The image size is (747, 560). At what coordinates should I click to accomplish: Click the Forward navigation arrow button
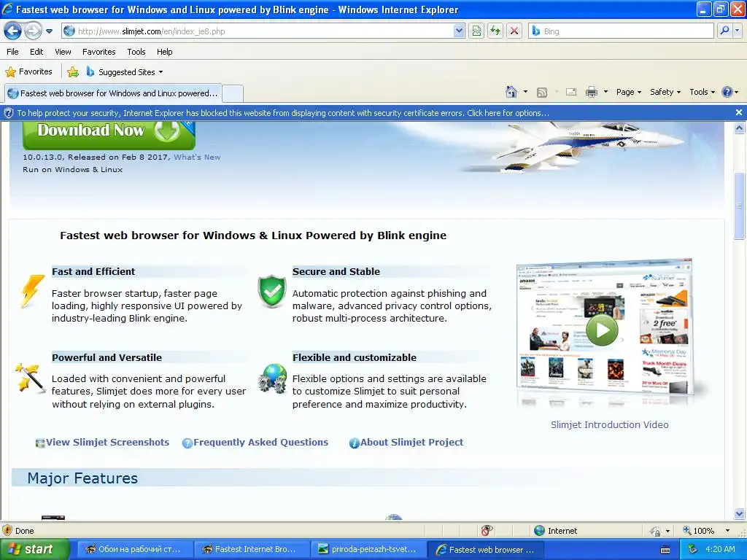pyautogui.click(x=33, y=31)
